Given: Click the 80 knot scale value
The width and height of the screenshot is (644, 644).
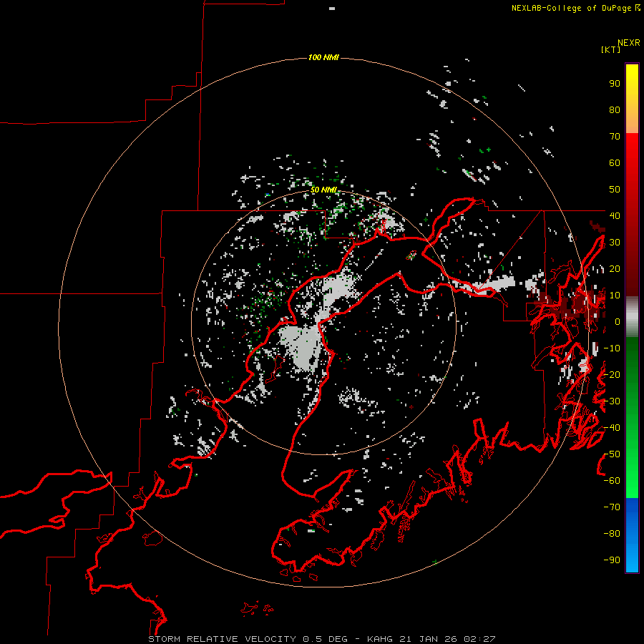Looking at the screenshot, I should click(x=615, y=110).
